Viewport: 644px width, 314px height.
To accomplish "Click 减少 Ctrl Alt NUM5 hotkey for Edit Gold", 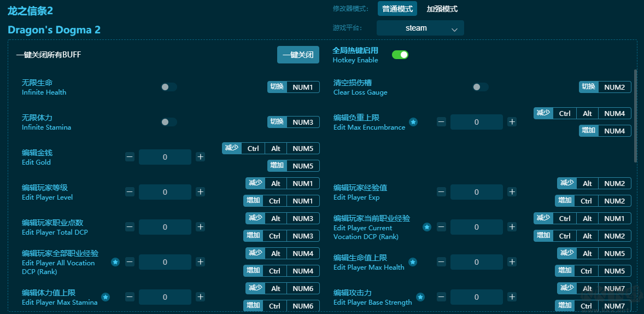I will (x=271, y=148).
